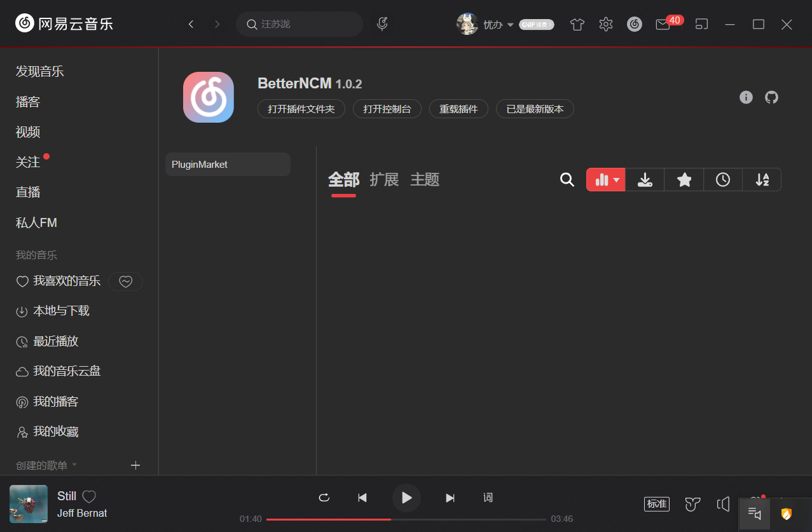Viewport: 812px width, 532px height.
Task: Toggle the loop playback mode icon
Action: click(324, 498)
